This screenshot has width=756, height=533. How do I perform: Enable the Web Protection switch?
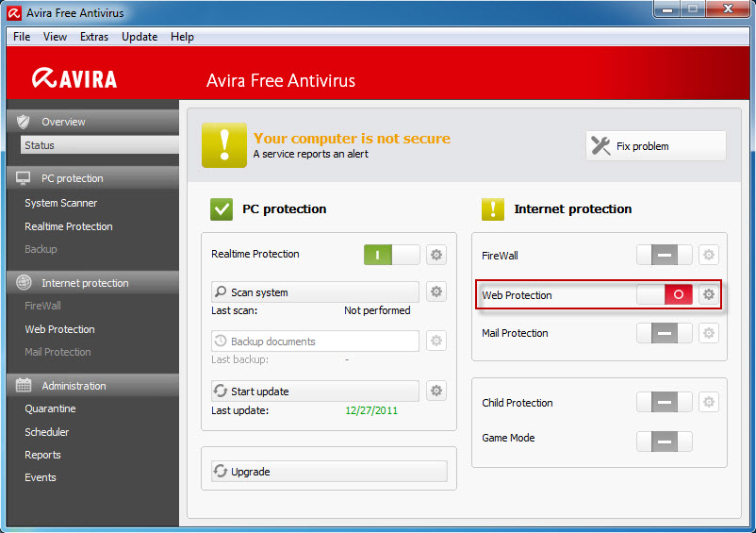click(x=664, y=294)
